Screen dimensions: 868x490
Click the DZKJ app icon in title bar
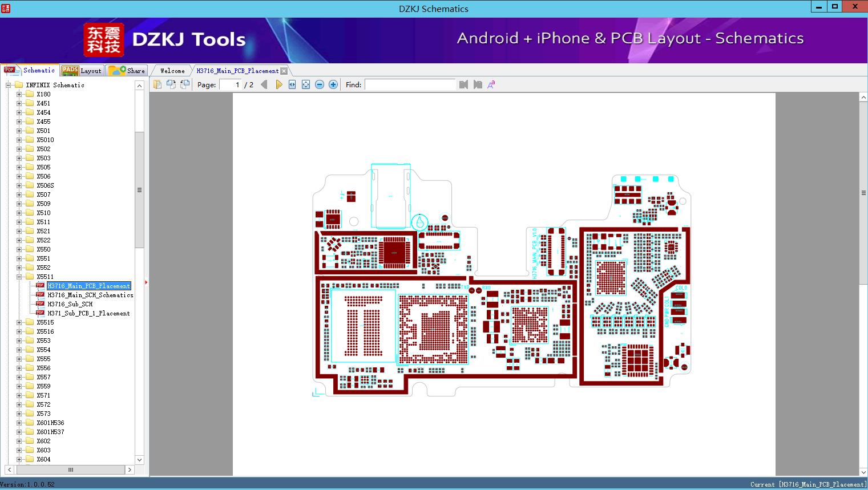[6, 8]
